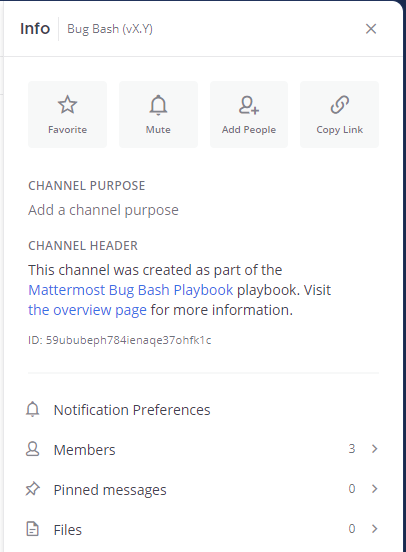Click Pinned messages count 0
Viewport: 406px width, 552px height.
coord(352,489)
